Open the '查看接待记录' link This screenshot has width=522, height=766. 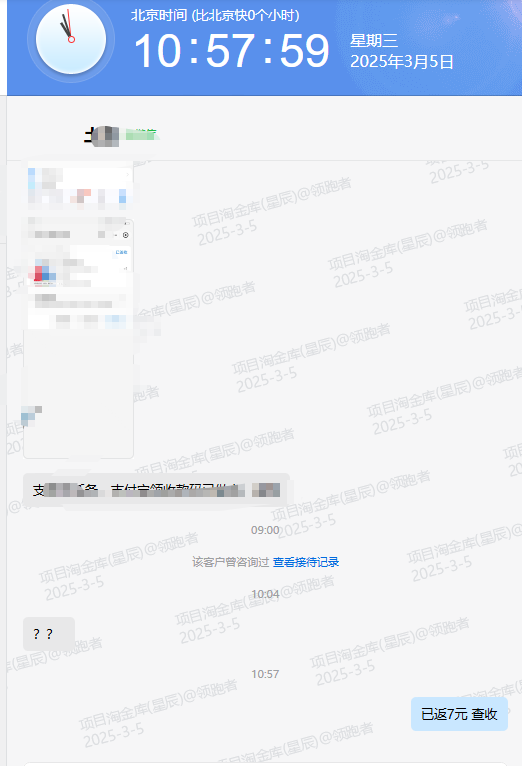click(306, 562)
